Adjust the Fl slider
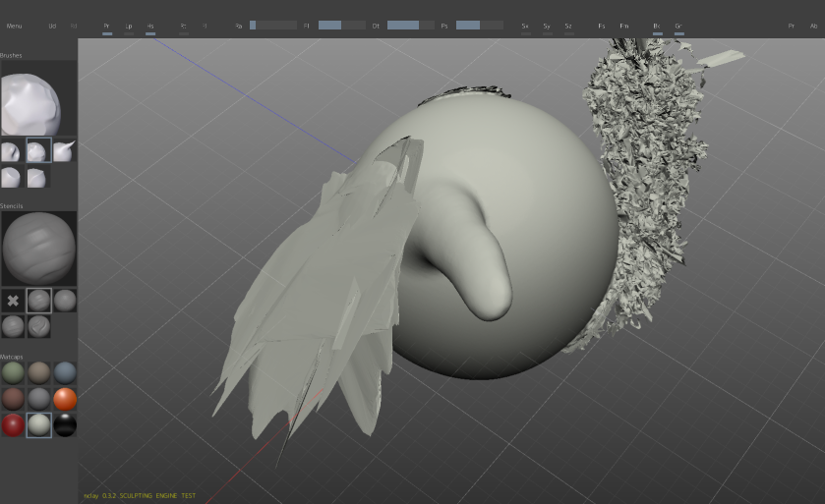Viewport: 825px width, 504px height. click(x=342, y=26)
